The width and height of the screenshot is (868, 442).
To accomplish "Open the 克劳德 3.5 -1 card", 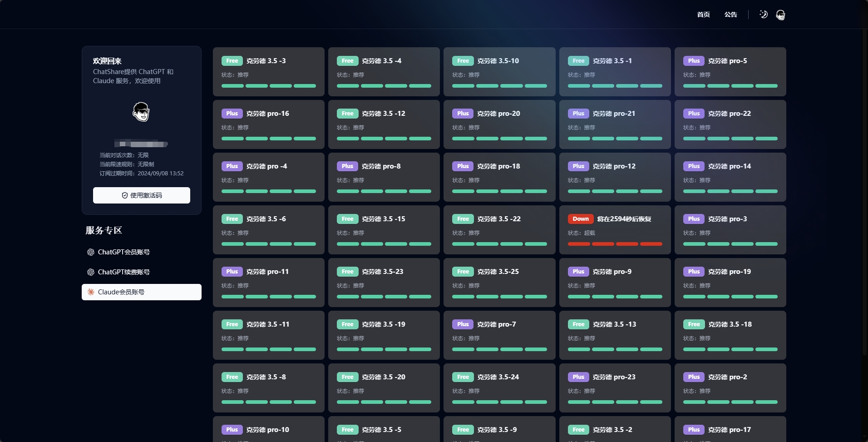I will [615, 72].
